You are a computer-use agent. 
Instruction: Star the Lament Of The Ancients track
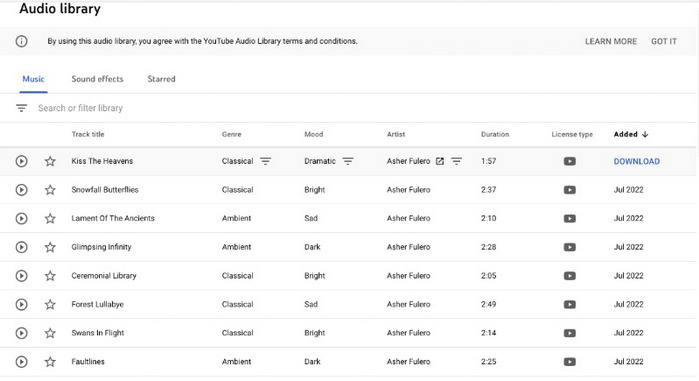[x=50, y=218]
